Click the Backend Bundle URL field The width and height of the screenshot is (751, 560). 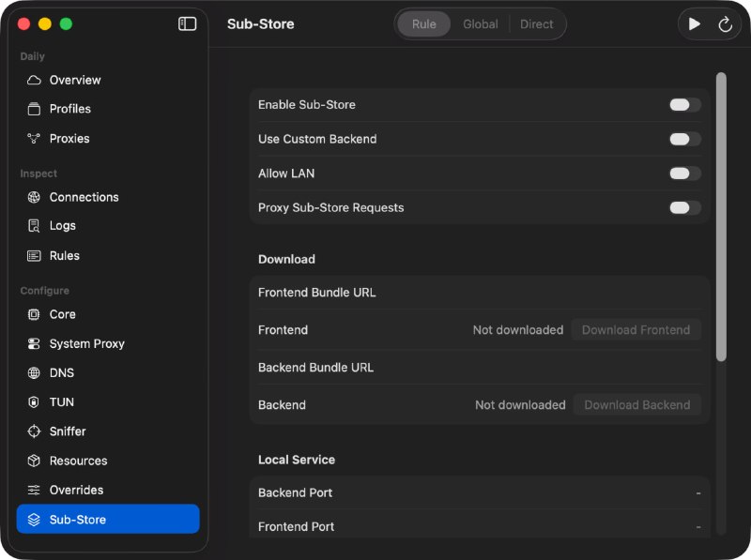(x=480, y=368)
